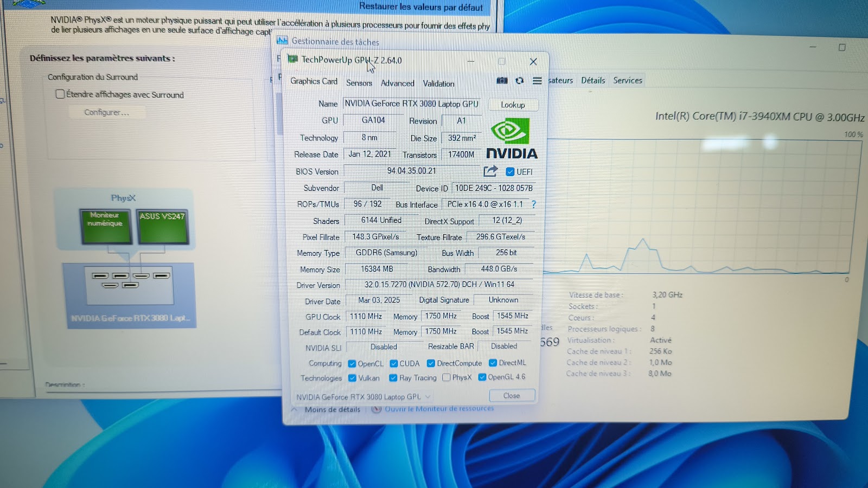
Task: Open Ouvrir le Moniteur de ressources link
Action: point(439,408)
